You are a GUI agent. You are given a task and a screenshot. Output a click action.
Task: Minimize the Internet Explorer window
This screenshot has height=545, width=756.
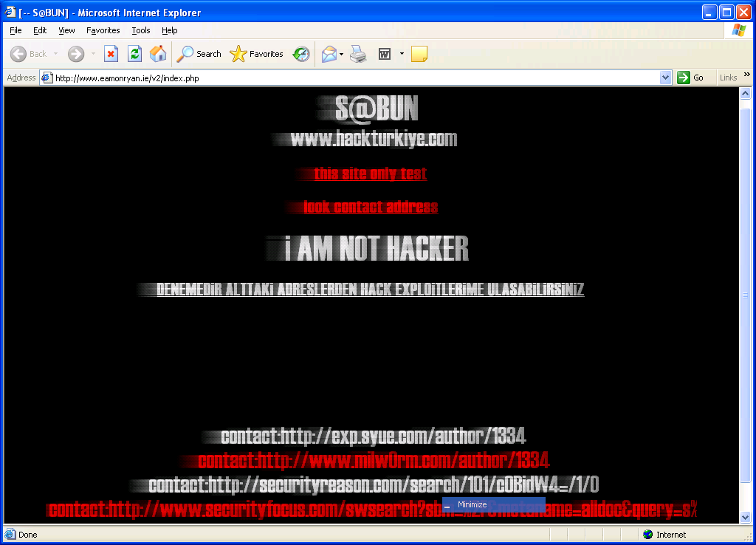(x=709, y=12)
